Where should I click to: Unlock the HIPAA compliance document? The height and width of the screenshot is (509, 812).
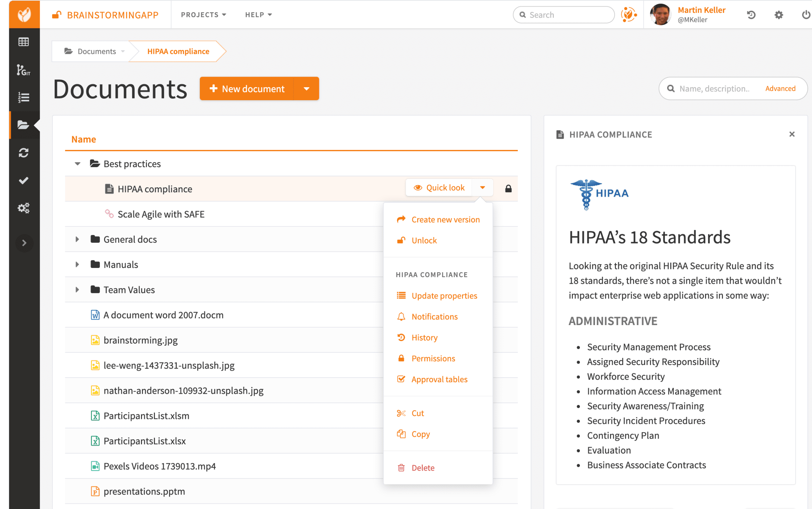click(424, 240)
